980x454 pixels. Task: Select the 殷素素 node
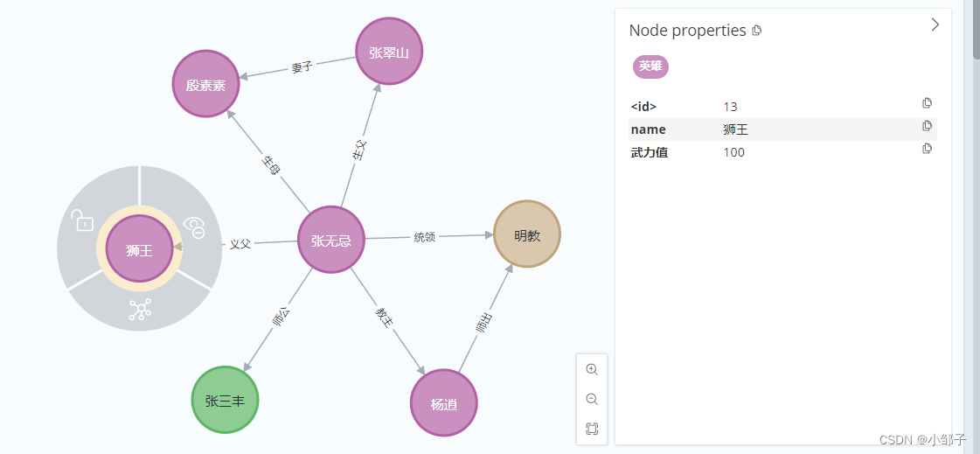[205, 85]
